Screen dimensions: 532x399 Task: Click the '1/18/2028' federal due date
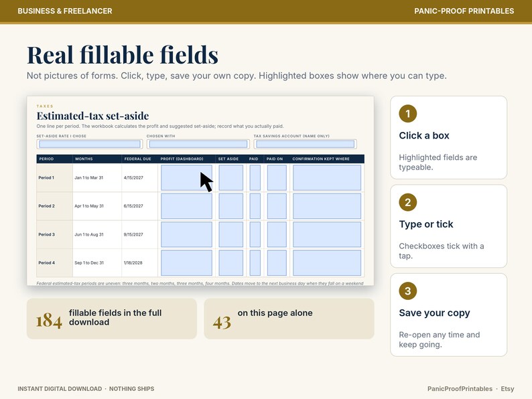tap(133, 262)
